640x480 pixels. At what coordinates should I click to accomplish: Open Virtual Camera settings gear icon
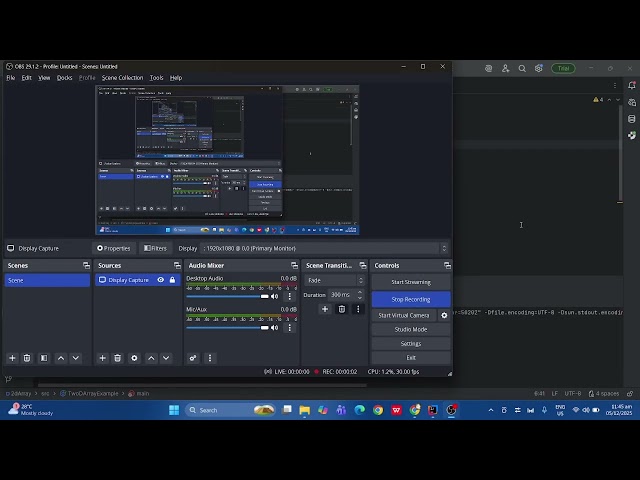point(444,315)
